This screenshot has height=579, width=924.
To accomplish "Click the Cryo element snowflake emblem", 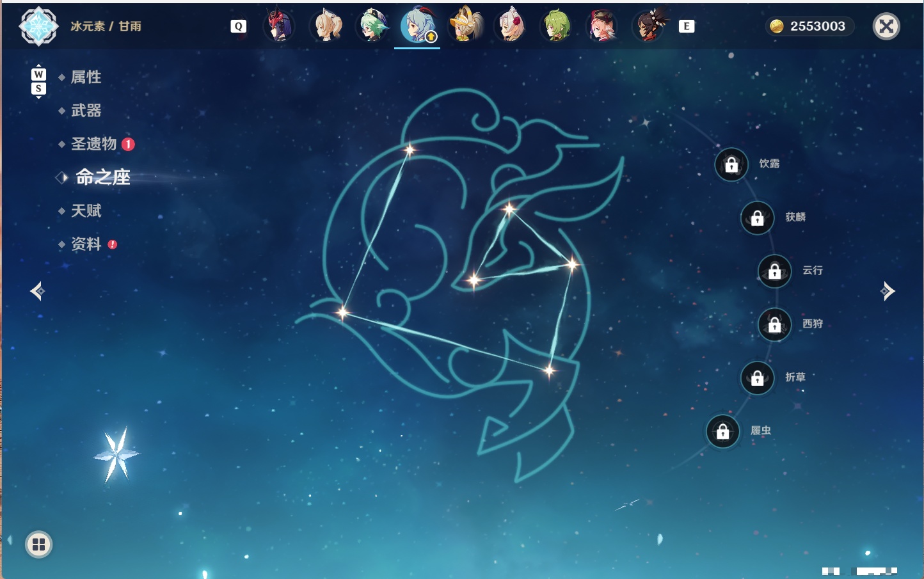I will click(39, 26).
